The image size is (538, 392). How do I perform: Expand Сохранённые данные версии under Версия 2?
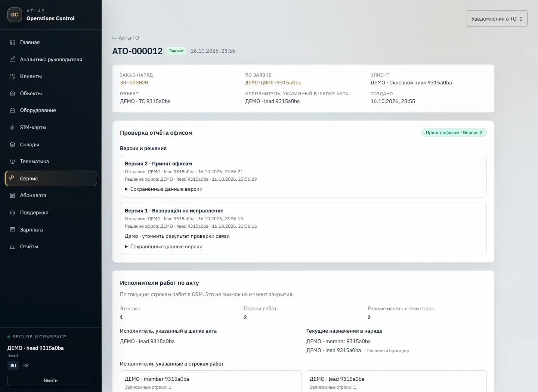click(x=164, y=189)
